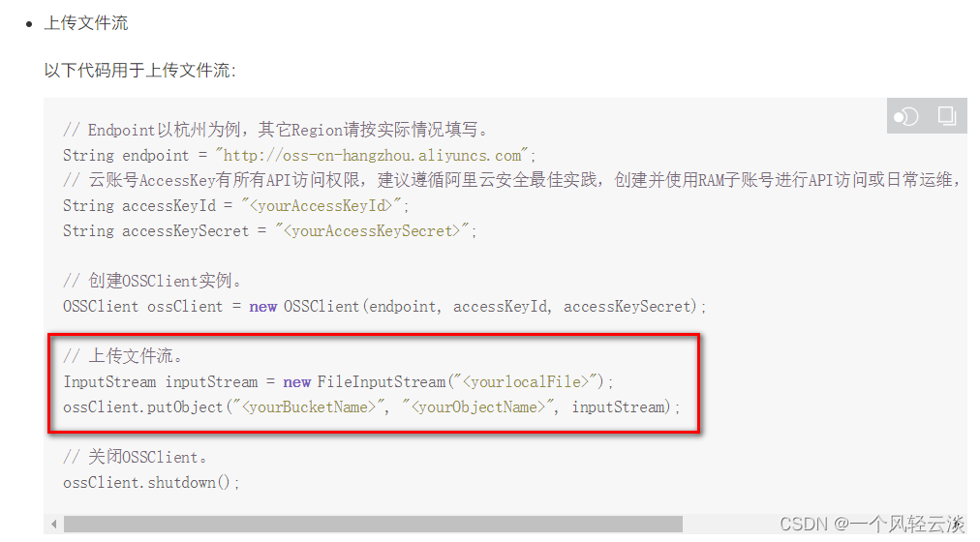Viewport: 980px width, 542px height.
Task: Click the 关闭OSSClient comment line
Action: coord(135,457)
